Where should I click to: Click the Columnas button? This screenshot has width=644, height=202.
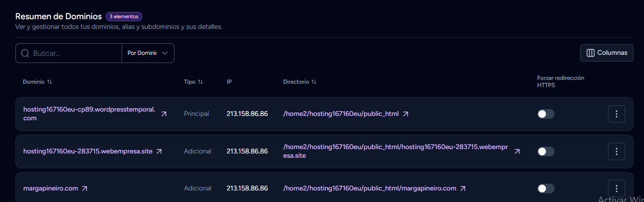click(x=607, y=53)
